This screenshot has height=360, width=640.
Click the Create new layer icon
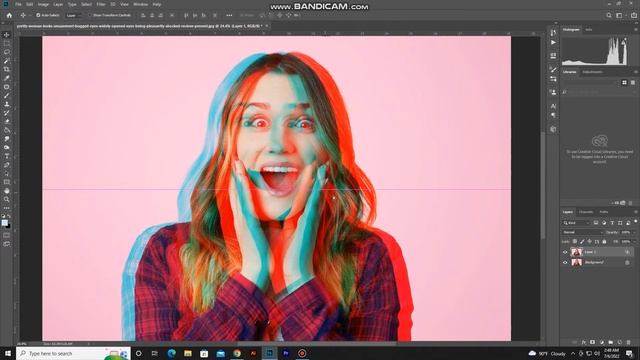619,342
